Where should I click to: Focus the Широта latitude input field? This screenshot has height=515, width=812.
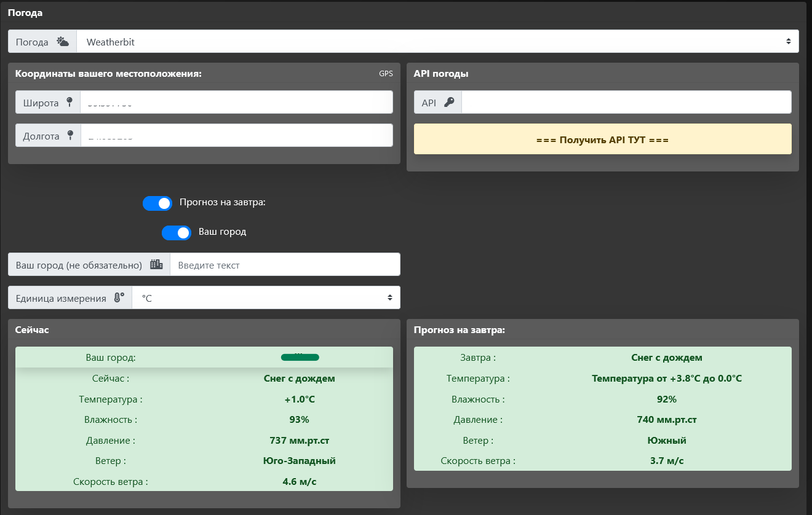coord(236,103)
